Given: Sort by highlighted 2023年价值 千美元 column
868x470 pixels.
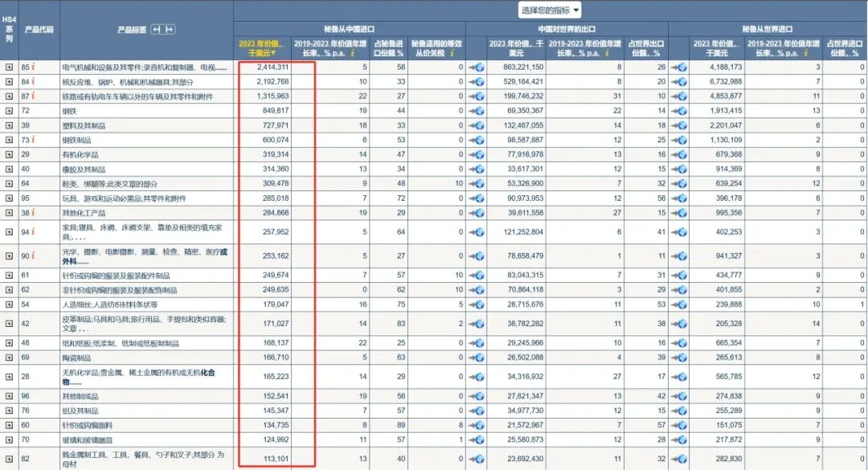Looking at the screenshot, I should [262, 47].
